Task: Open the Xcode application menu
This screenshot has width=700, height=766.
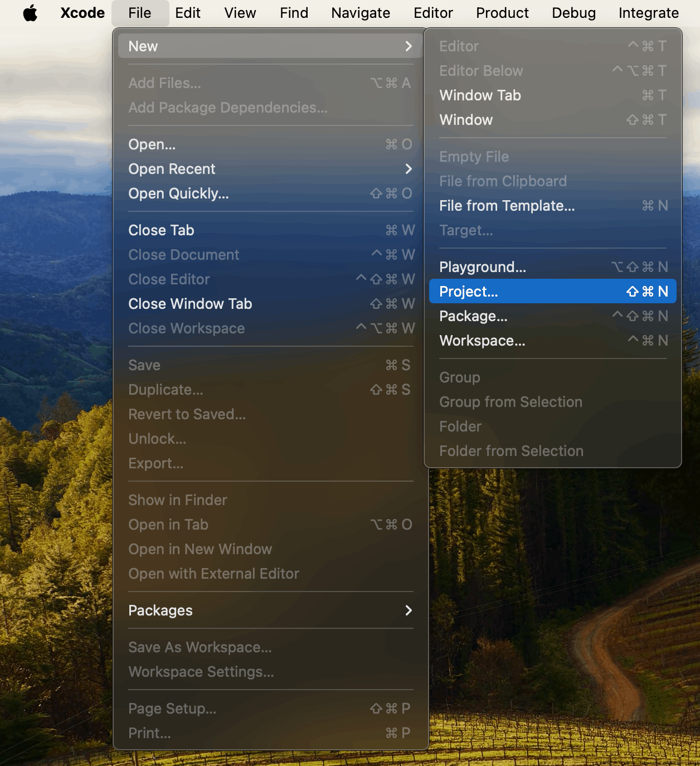Action: pos(82,13)
